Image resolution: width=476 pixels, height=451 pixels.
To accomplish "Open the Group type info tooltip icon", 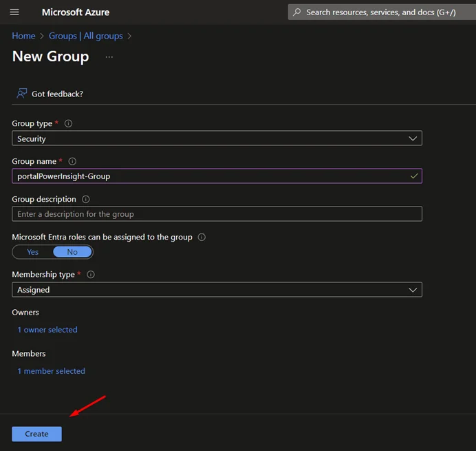I will coord(68,123).
